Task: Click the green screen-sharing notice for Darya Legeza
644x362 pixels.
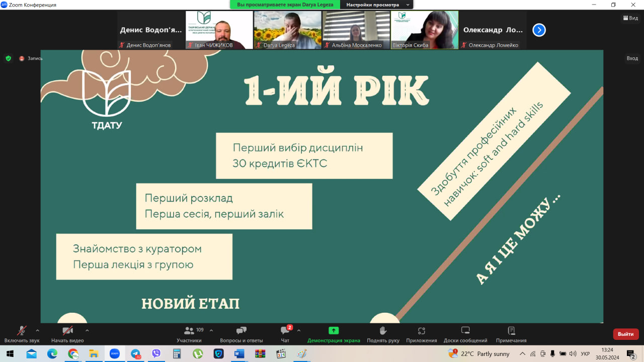Action: tap(285, 5)
